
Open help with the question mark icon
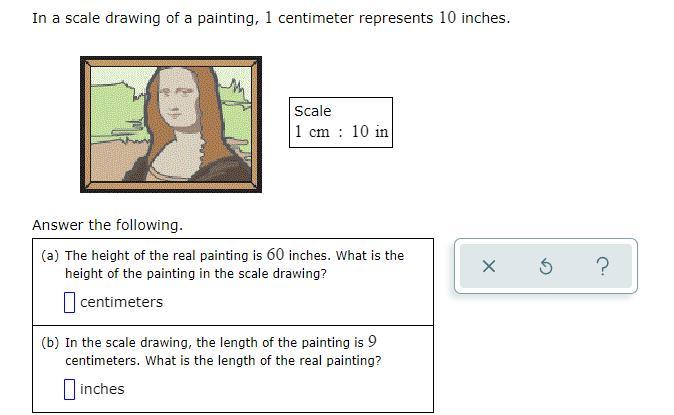pyautogui.click(x=601, y=266)
